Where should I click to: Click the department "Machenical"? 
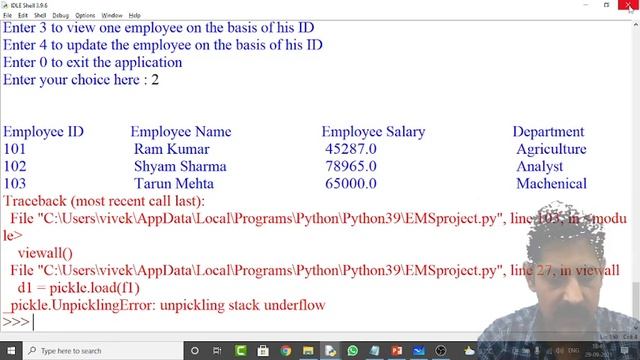click(x=551, y=184)
